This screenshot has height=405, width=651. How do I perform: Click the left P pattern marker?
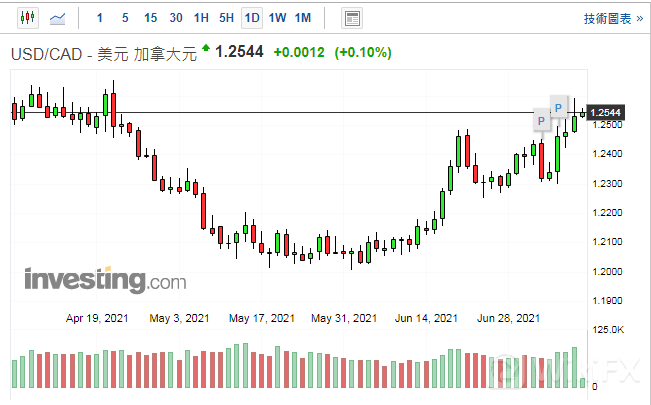coord(541,121)
